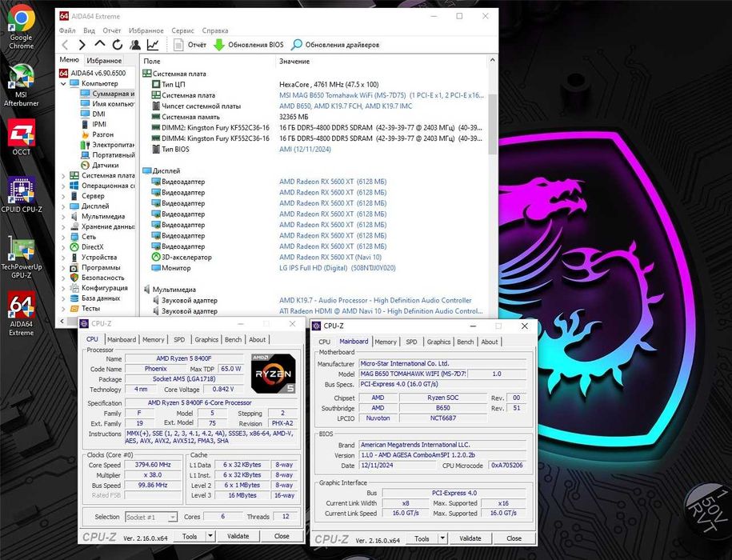This screenshot has width=732, height=560.
Task: Collapse the Компьютер tree node
Action: 63,83
